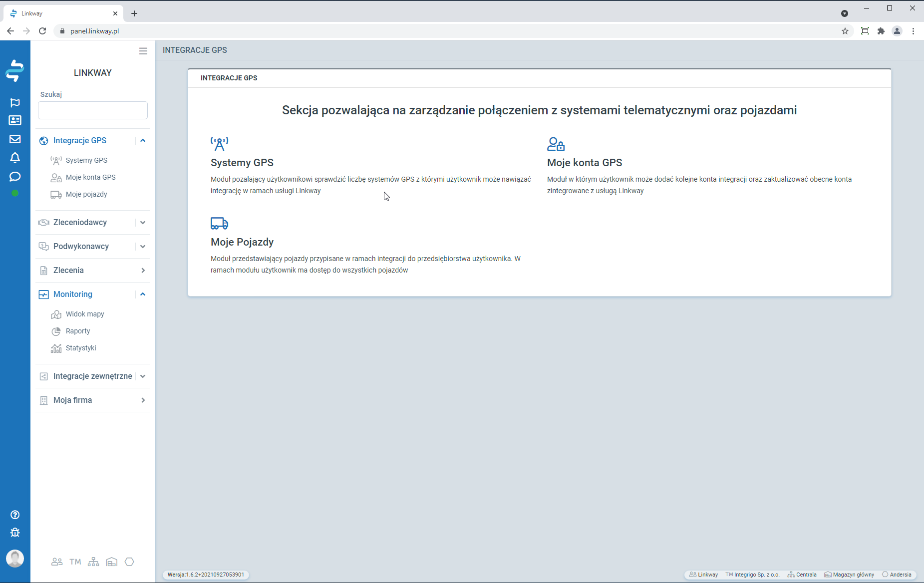The height and width of the screenshot is (583, 924).
Task: Select Integracje zewnętrzne menu label
Action: 93,376
